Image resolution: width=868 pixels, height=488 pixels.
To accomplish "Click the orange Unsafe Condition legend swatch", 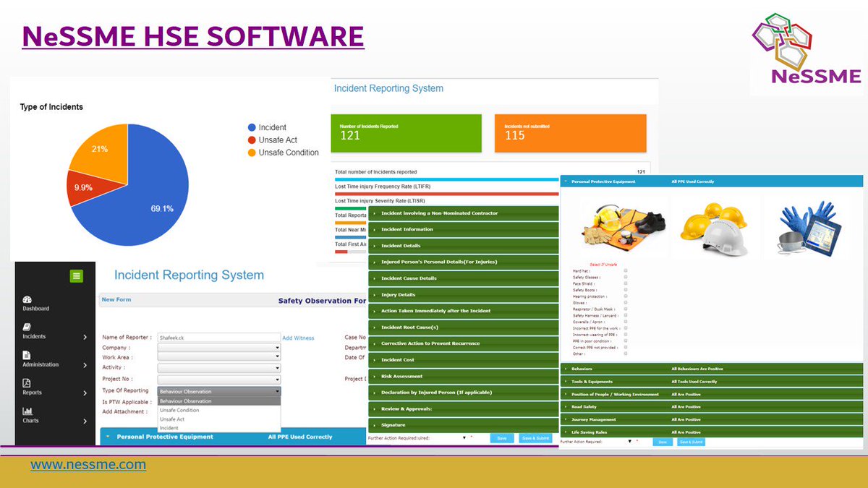I will [252, 153].
